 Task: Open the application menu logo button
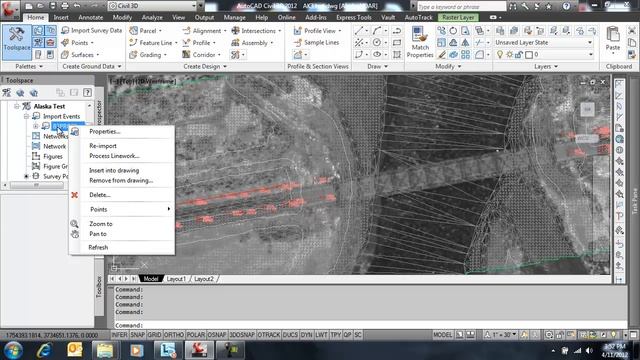(10, 10)
